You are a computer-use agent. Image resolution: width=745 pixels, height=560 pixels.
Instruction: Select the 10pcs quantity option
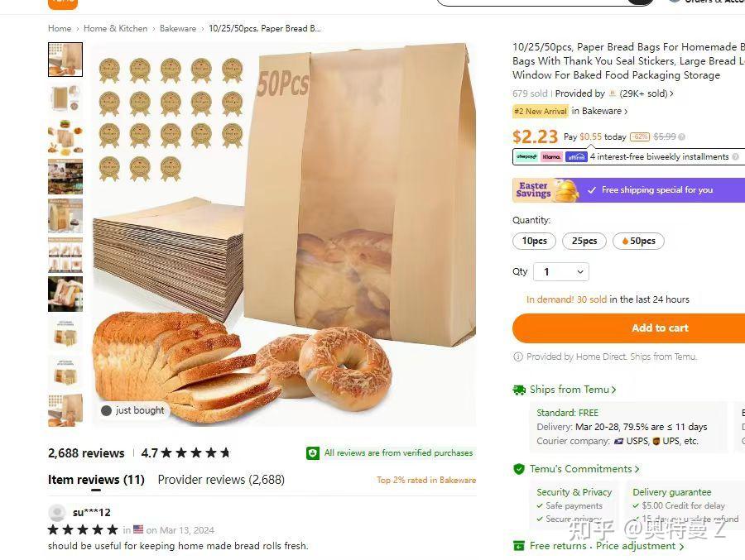(535, 242)
